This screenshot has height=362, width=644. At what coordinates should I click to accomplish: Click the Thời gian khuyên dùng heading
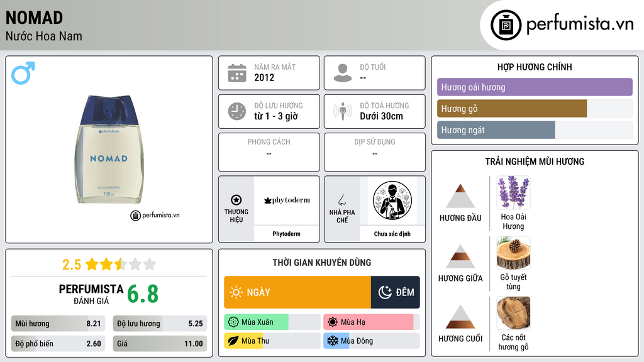pyautogui.click(x=322, y=262)
